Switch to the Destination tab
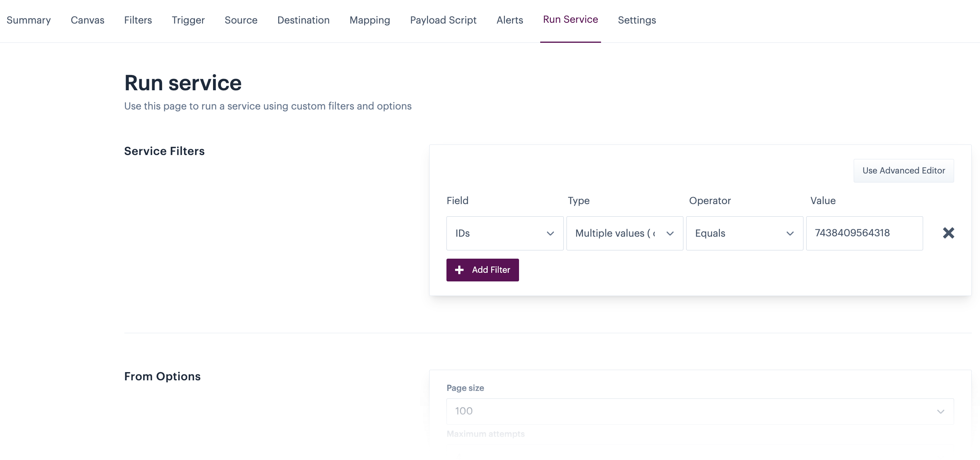 303,20
